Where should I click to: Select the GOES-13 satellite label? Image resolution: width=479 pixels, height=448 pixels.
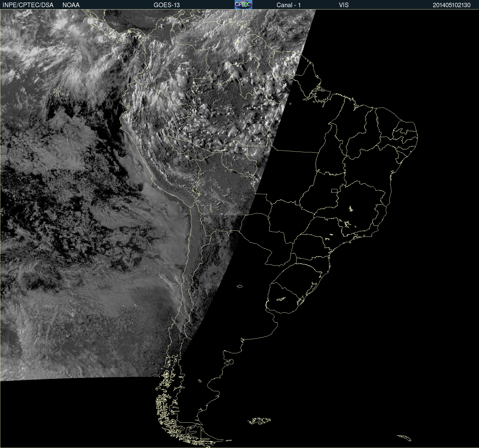pos(166,5)
